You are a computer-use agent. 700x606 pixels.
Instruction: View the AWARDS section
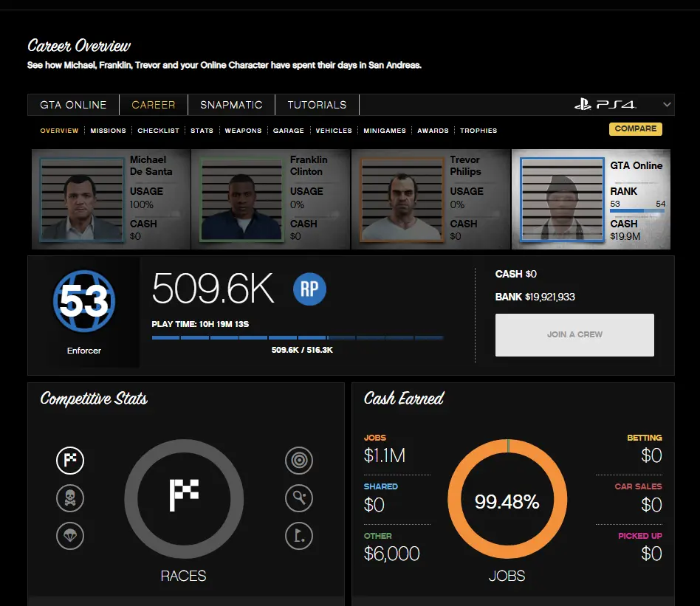tap(433, 131)
